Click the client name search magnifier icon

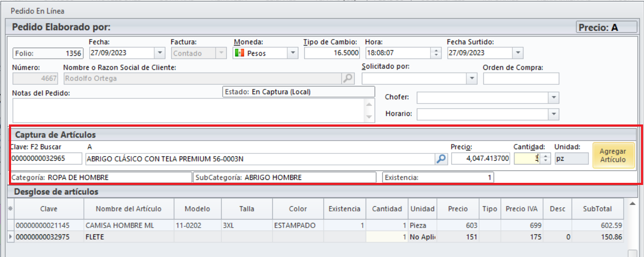[x=348, y=78]
